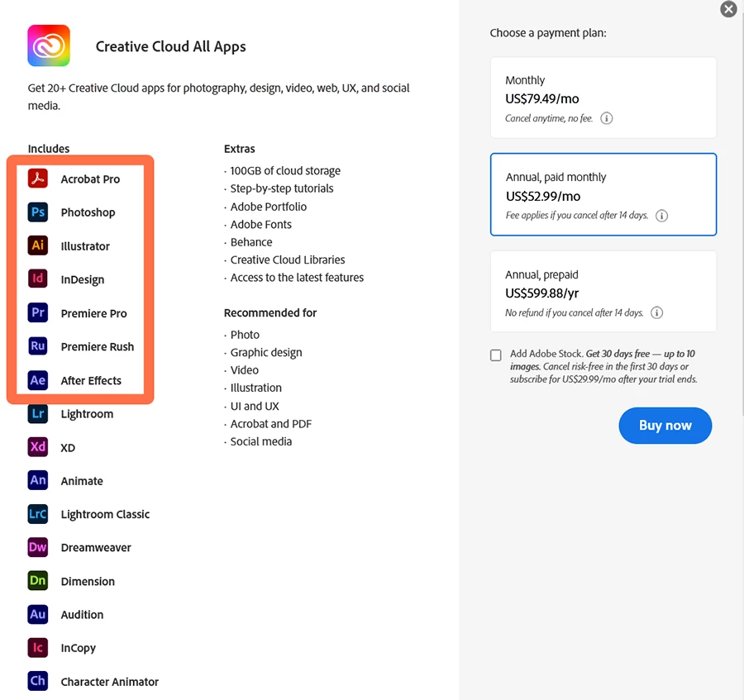Open info icon beside Cancel anytime, no fee
This screenshot has width=744, height=700.
pyautogui.click(x=607, y=118)
